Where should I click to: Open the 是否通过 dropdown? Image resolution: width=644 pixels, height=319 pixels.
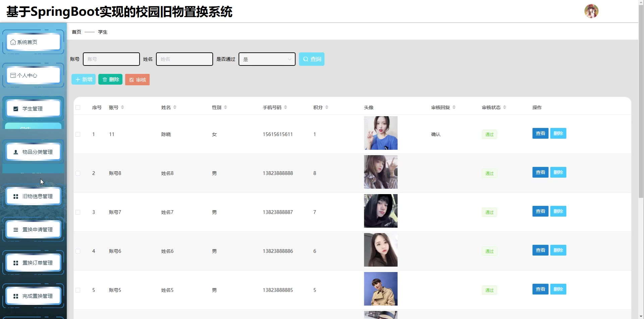tap(267, 59)
